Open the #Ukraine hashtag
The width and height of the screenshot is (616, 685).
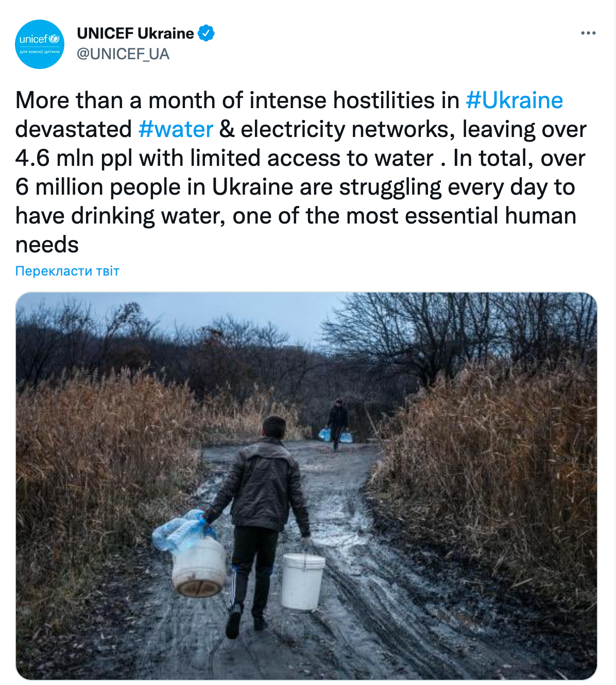point(514,100)
